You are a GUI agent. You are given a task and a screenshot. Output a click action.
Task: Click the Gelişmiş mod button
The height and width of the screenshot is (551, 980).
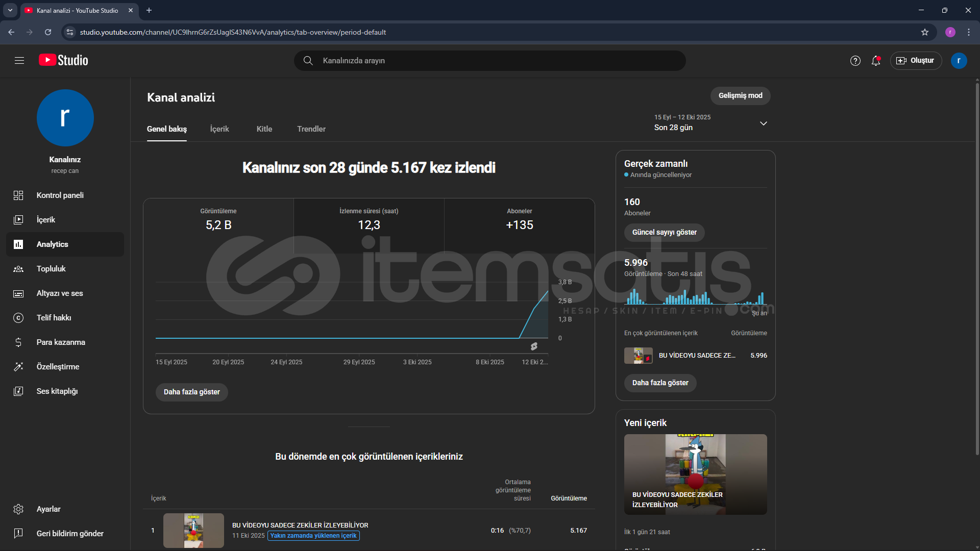click(x=740, y=96)
